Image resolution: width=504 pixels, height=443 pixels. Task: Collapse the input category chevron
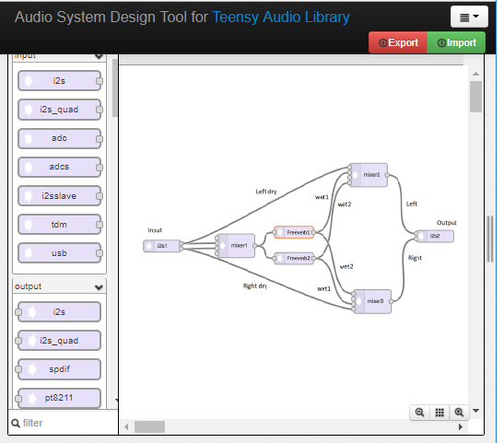pyautogui.click(x=99, y=56)
